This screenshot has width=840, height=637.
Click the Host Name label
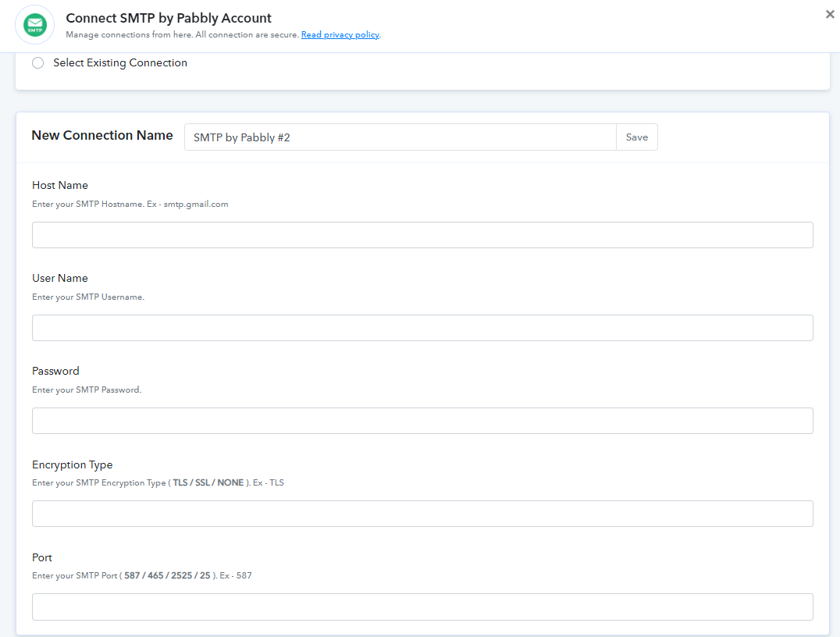(60, 185)
